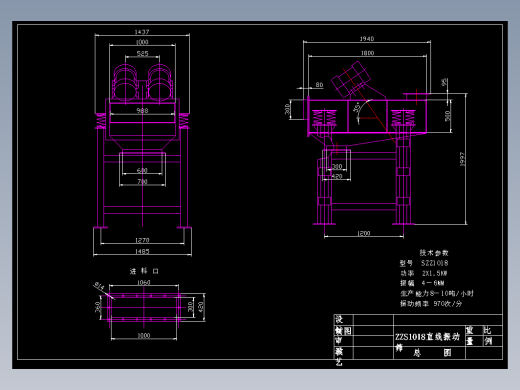Select the 600 outlet dimension
The height and width of the screenshot is (390, 520).
142,170
